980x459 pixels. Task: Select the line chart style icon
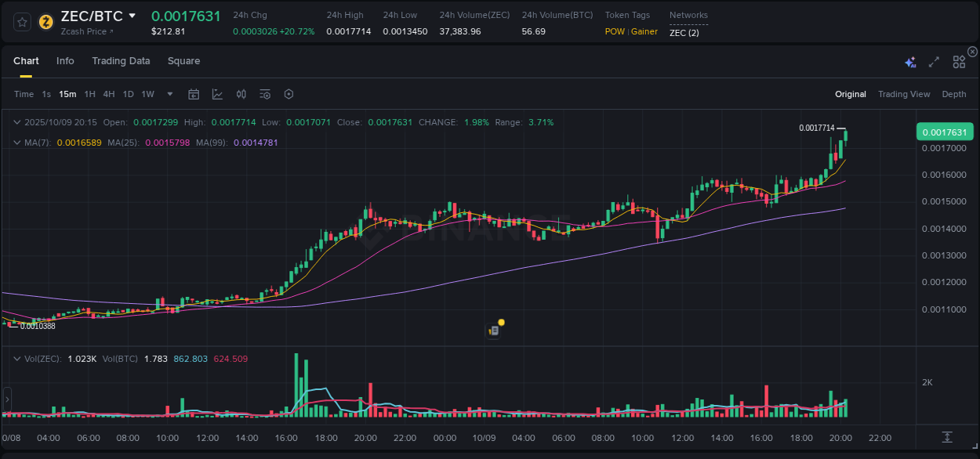(217, 94)
